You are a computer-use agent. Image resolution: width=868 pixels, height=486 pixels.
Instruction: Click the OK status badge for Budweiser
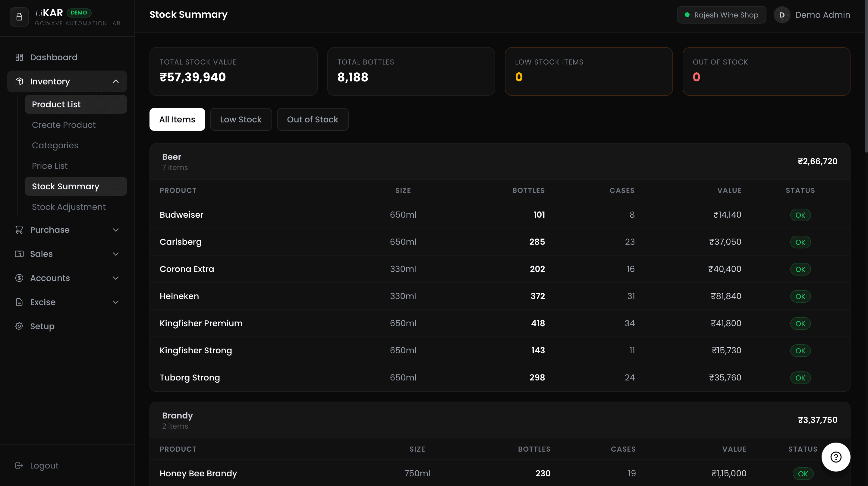pyautogui.click(x=800, y=215)
